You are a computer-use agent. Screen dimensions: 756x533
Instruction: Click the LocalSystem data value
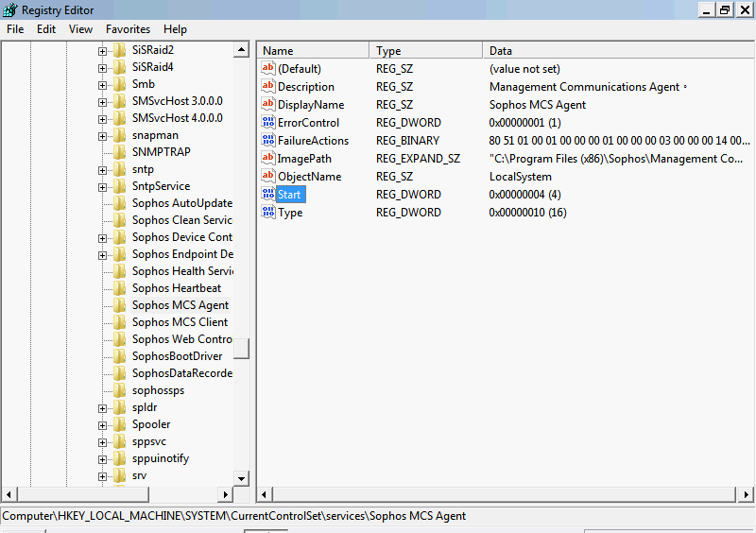[521, 177]
